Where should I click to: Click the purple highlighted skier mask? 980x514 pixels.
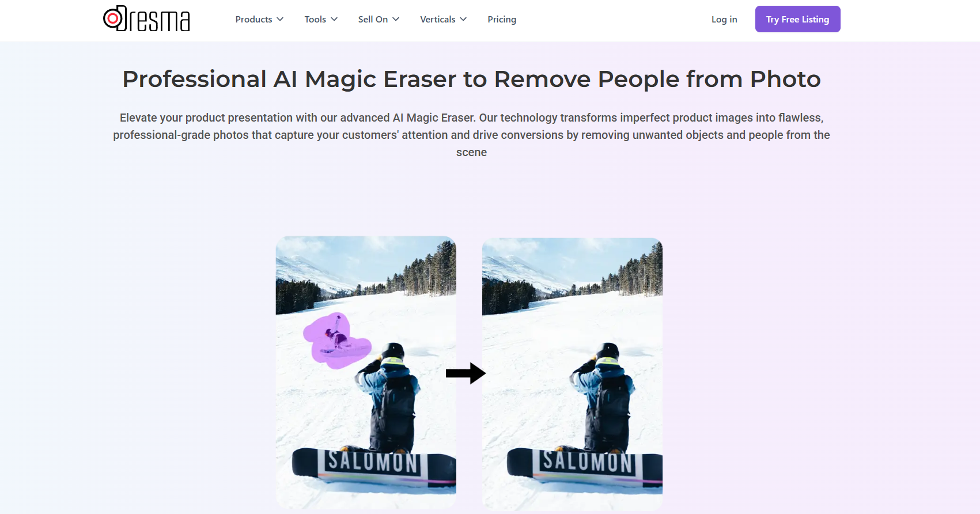pyautogui.click(x=336, y=341)
